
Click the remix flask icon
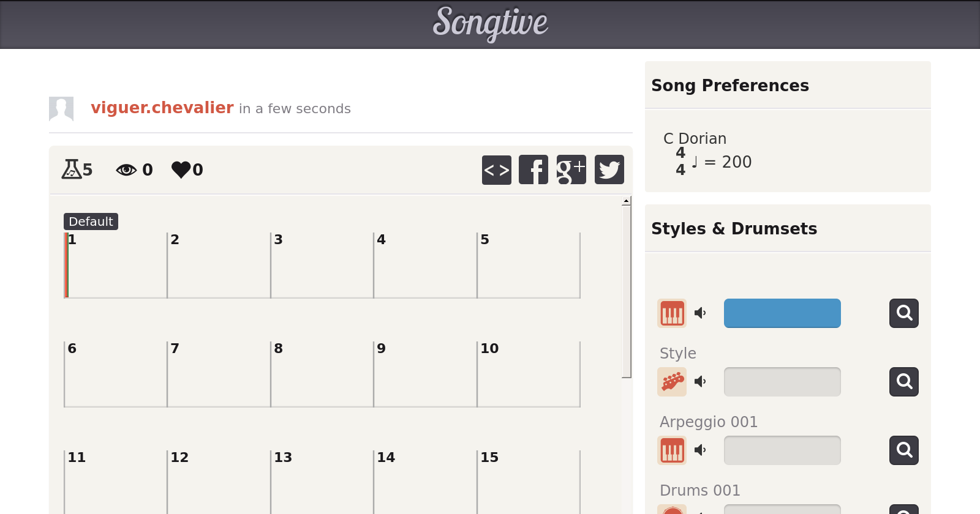[x=72, y=169]
